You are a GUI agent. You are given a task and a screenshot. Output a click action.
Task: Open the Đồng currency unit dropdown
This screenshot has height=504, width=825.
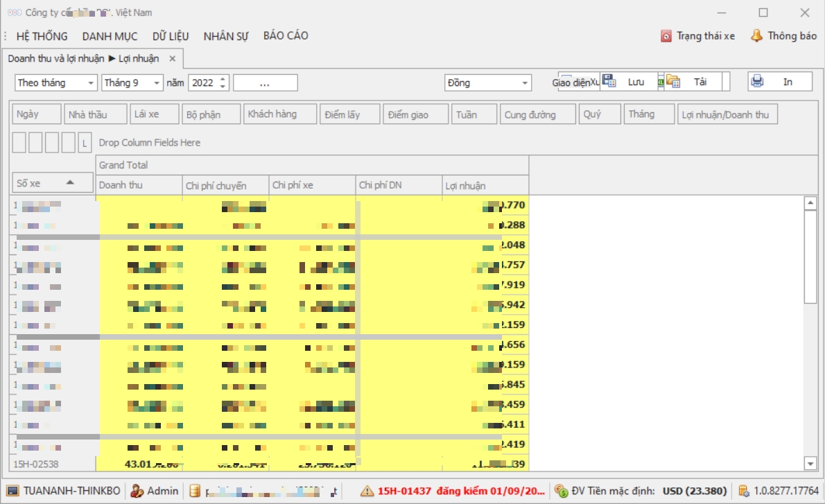(x=525, y=83)
